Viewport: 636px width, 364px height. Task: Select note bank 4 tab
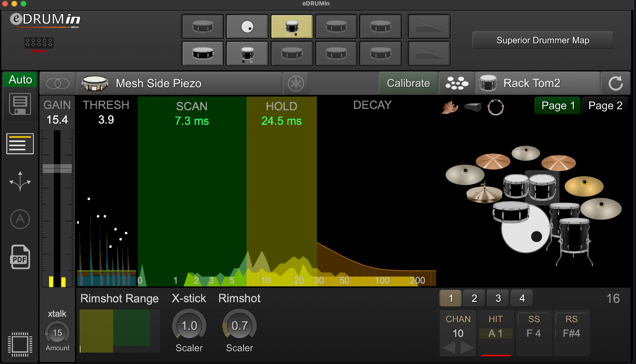click(x=522, y=299)
